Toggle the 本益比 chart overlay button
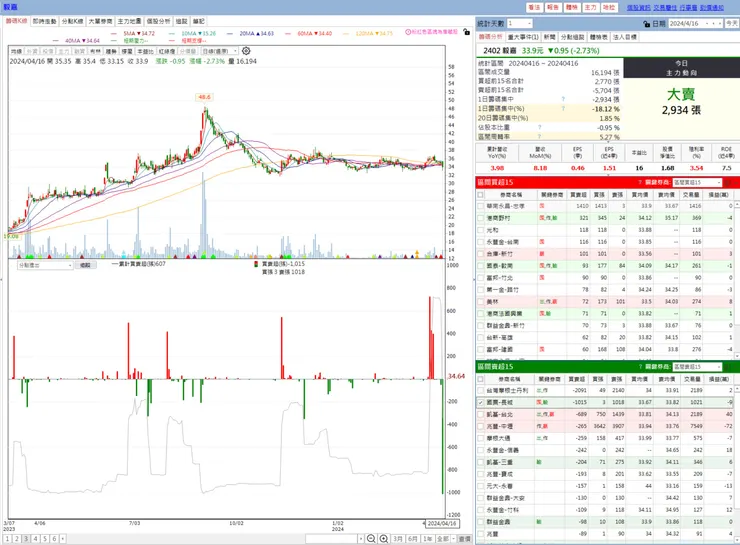 (145, 51)
